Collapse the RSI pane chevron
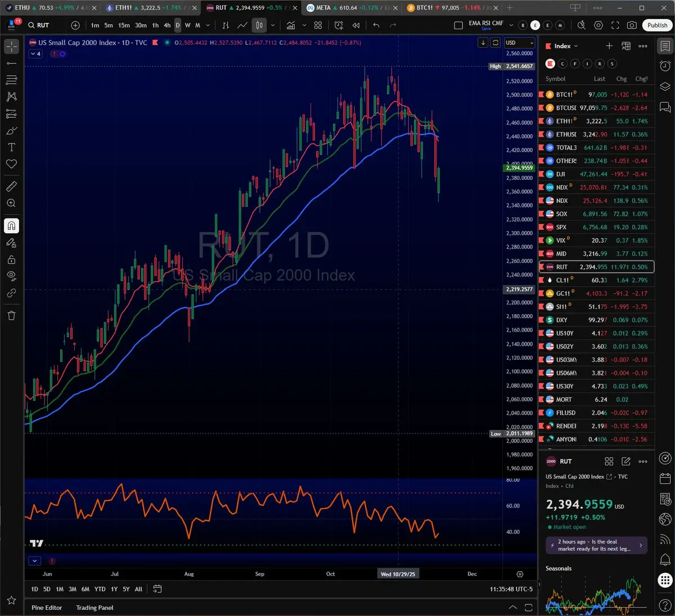The height and width of the screenshot is (616, 675). click(x=35, y=560)
